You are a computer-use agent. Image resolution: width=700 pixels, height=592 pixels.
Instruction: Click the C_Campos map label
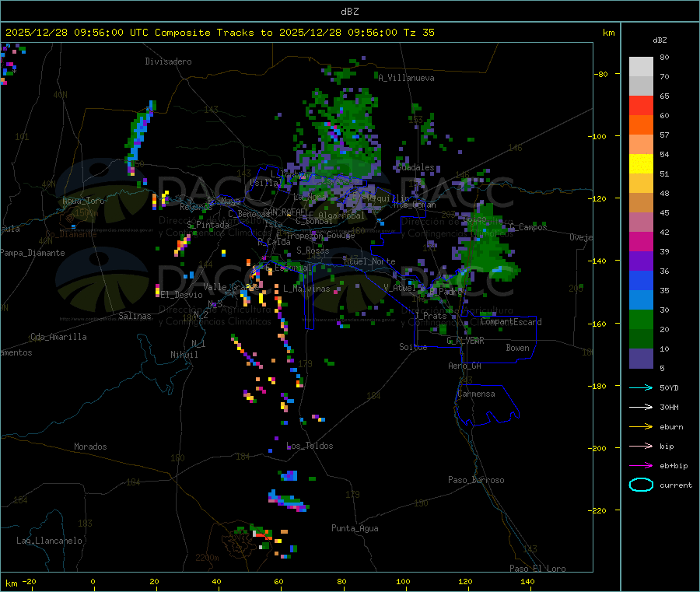tap(528, 227)
